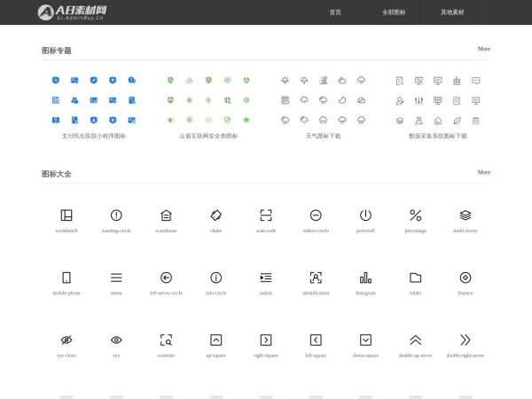Image resolution: width=532 pixels, height=399 pixels.
Task: Open the 云盾互联网安全类图标 collection link
Action: [208, 136]
